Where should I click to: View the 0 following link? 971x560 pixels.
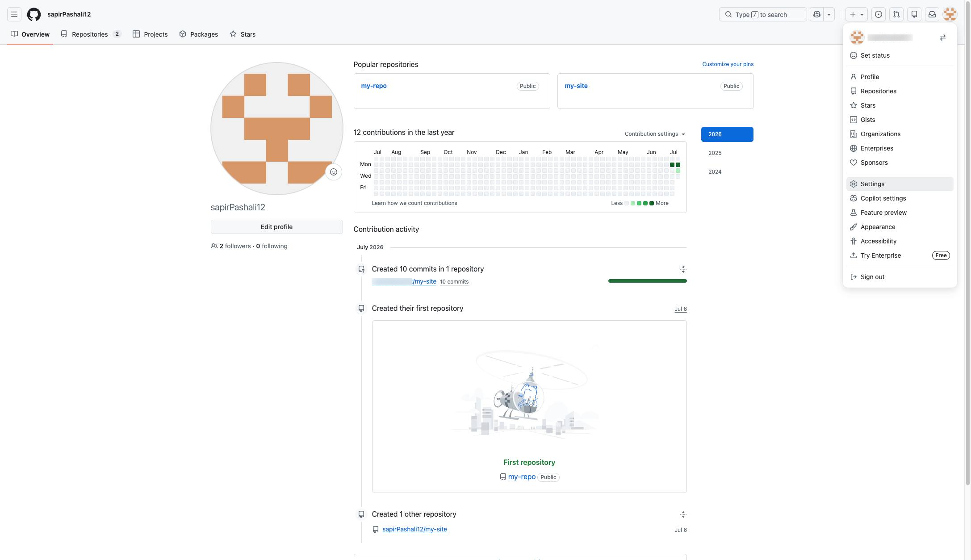pyautogui.click(x=272, y=246)
